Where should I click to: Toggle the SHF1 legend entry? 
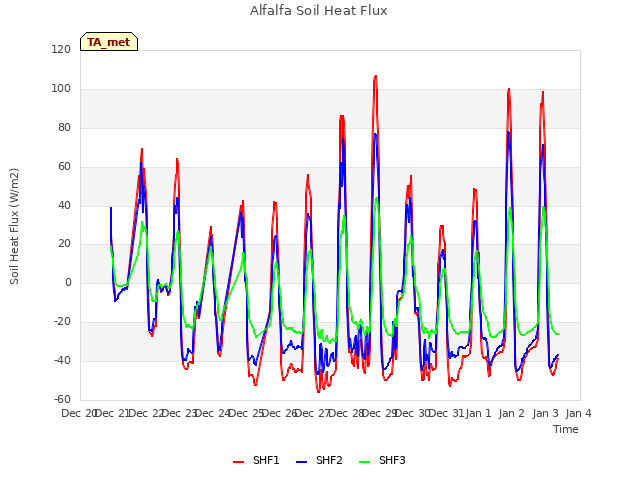tap(256, 460)
